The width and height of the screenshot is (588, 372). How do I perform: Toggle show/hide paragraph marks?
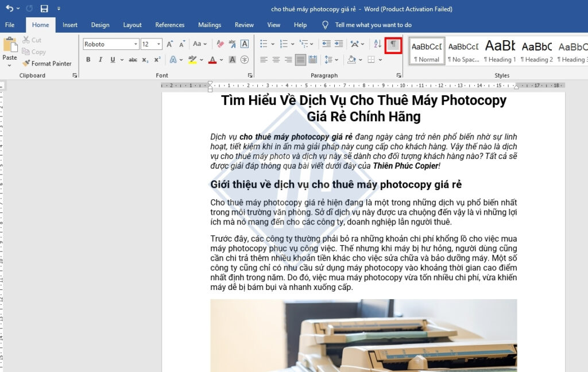(393, 44)
